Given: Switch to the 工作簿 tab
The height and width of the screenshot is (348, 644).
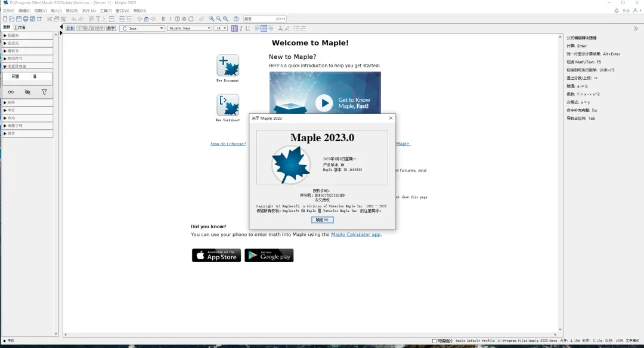Looking at the screenshot, I should [x=20, y=27].
